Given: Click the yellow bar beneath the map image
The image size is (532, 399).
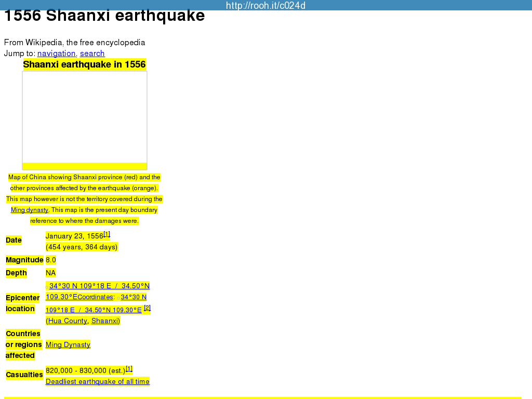Looking at the screenshot, I should pos(85,166).
